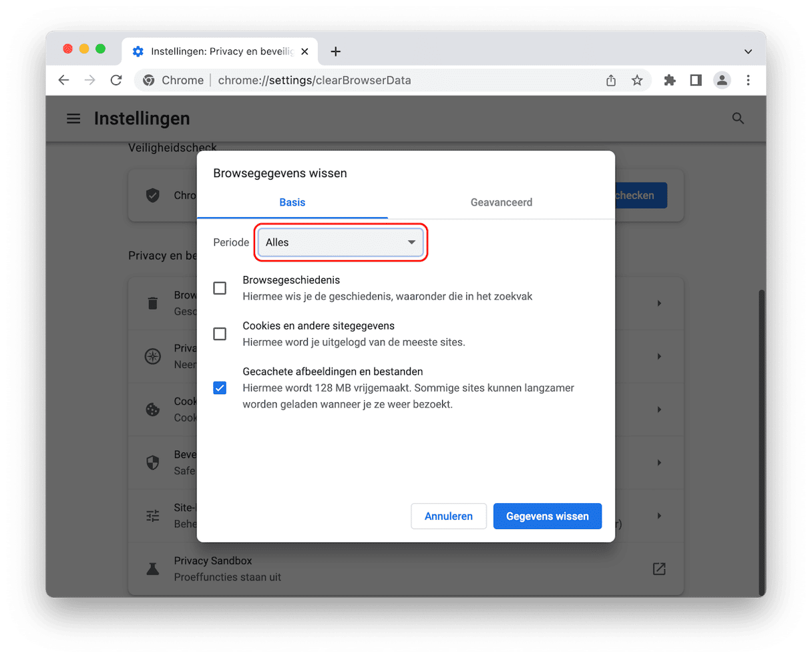Click the back navigation arrow
Viewport: 812px width, 658px height.
(63, 80)
